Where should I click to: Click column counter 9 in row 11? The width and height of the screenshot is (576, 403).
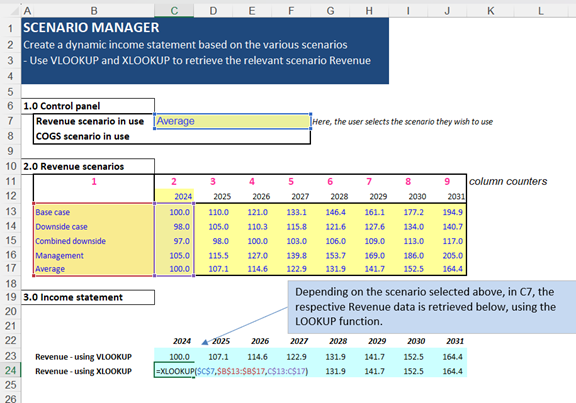(447, 181)
